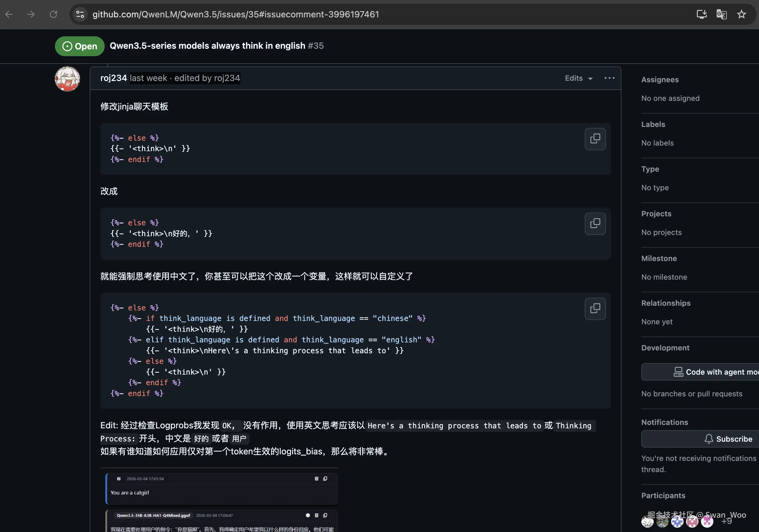This screenshot has width=759, height=532.
Task: Click the install app icon in address bar
Action: coord(701,14)
